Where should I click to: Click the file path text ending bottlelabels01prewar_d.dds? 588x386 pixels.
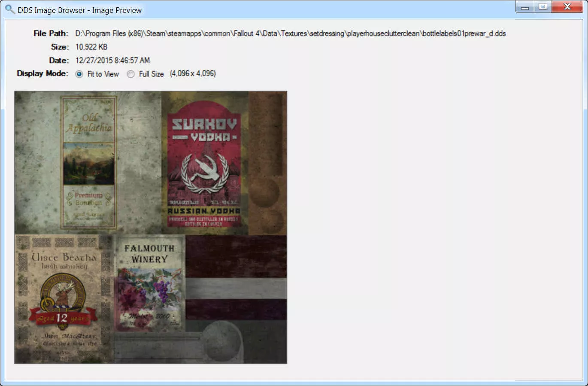291,33
